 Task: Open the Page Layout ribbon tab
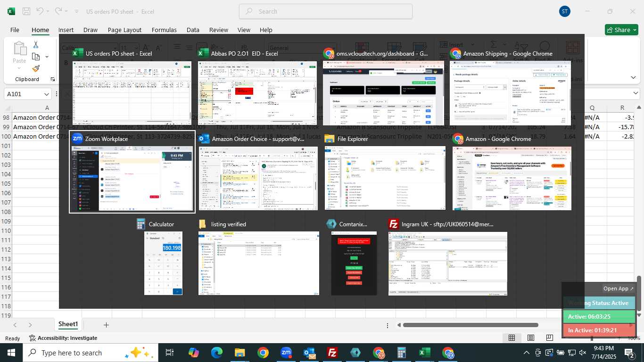[124, 30]
